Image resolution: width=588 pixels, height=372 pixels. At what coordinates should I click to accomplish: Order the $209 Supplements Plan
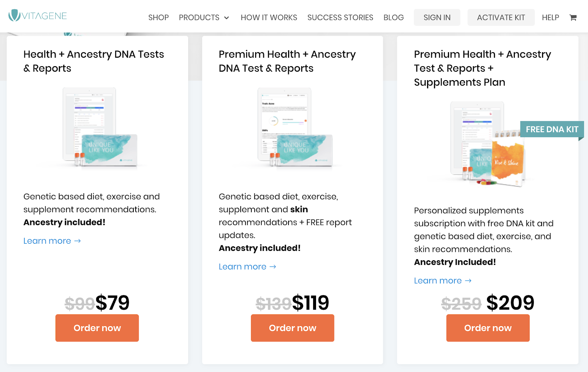(x=488, y=328)
